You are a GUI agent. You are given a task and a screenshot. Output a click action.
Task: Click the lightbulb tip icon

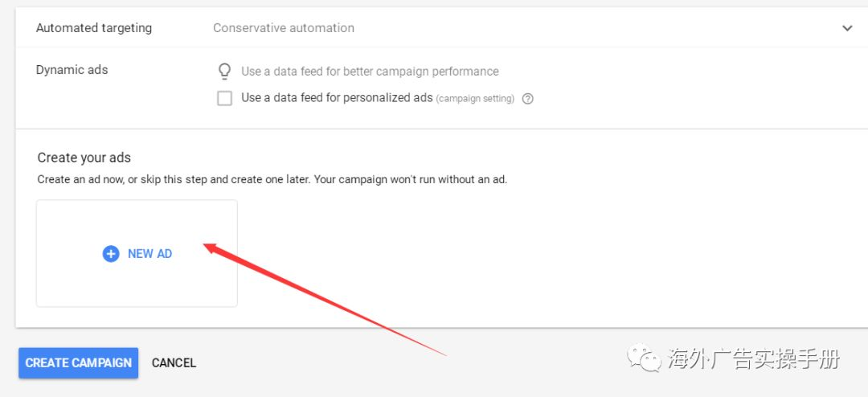(x=225, y=72)
